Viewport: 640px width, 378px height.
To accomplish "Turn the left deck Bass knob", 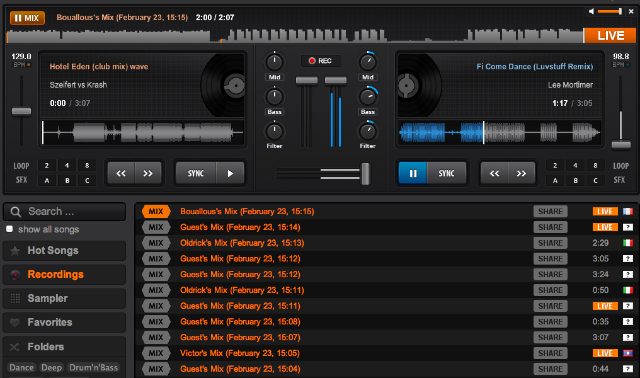I will [274, 97].
